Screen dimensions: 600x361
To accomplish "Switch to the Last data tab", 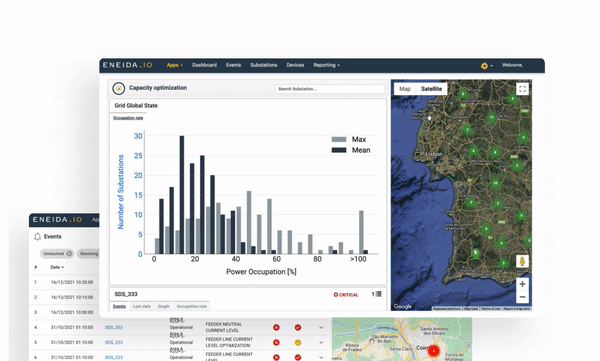I will pyautogui.click(x=142, y=306).
